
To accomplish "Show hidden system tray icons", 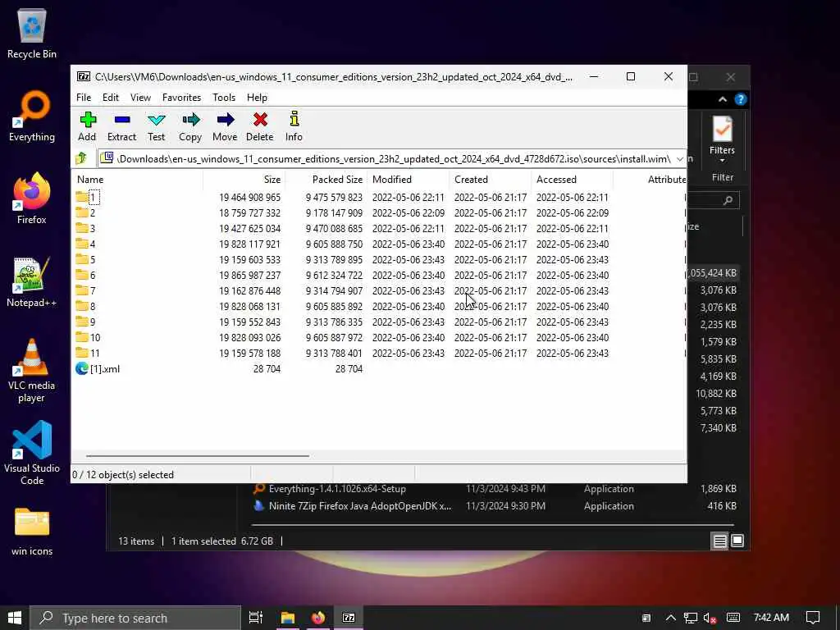I will (x=670, y=618).
